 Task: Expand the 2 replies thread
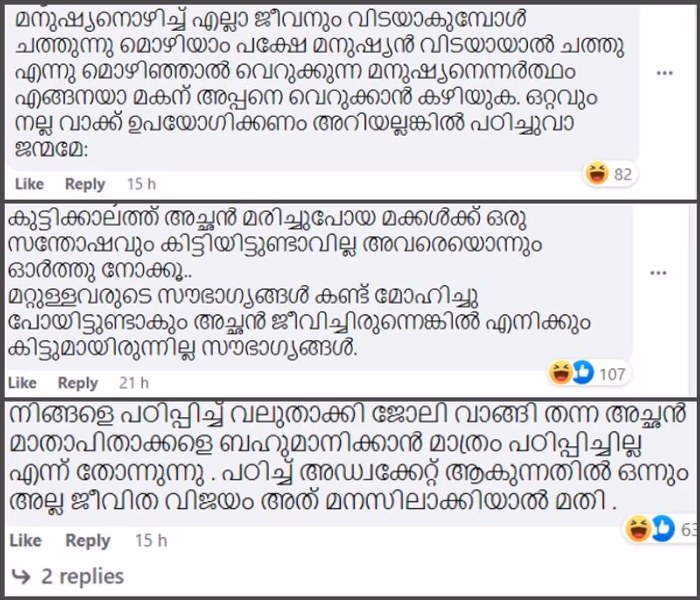82,577
